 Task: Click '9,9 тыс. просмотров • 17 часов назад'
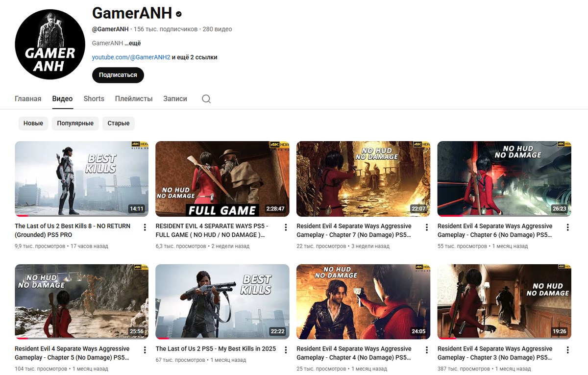point(61,246)
